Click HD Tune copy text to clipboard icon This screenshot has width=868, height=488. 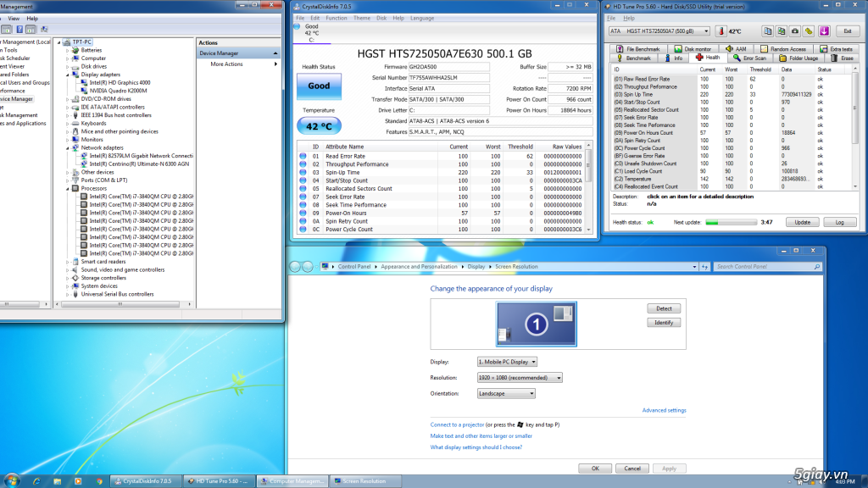767,31
